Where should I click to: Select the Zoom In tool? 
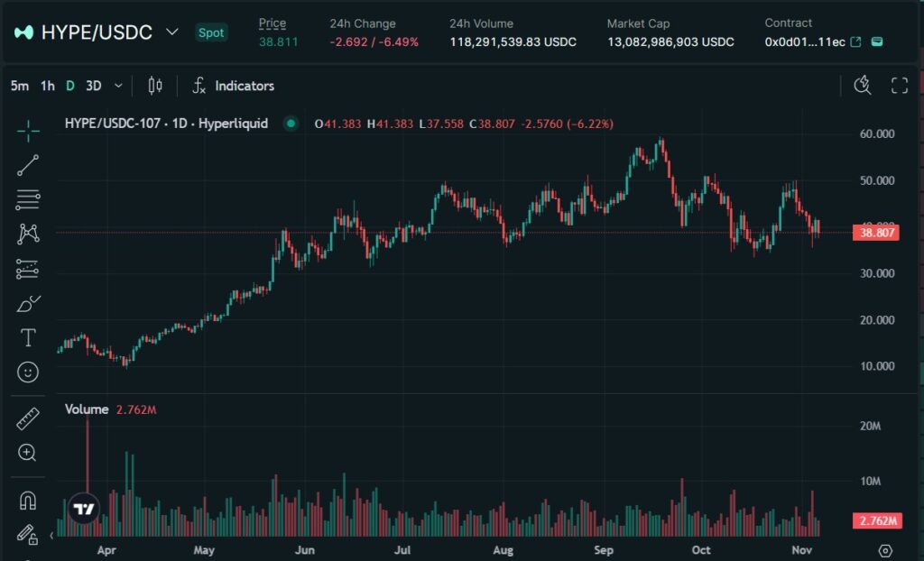(27, 451)
